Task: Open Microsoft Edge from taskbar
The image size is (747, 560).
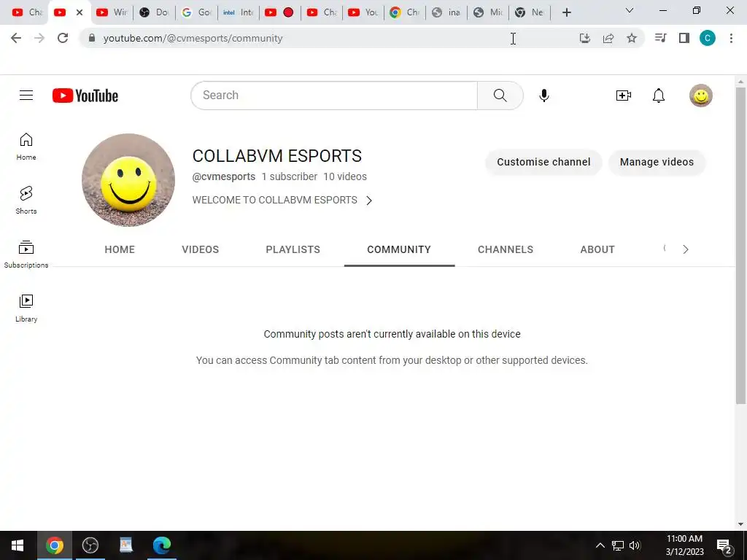Action: (x=162, y=545)
